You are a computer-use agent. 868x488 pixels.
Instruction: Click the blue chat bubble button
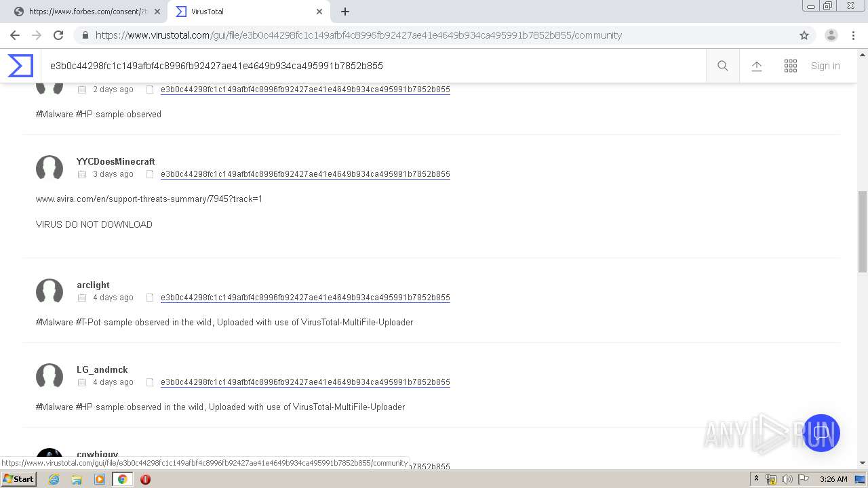coord(821,433)
